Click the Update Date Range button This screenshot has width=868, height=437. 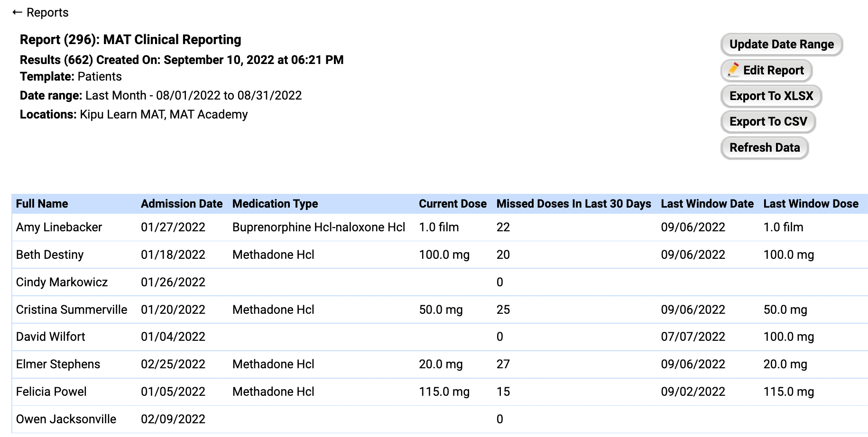tap(781, 44)
